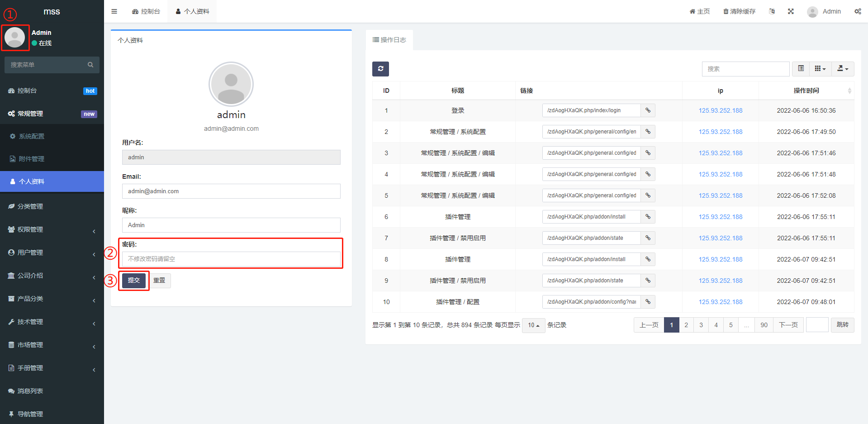
Task: Open the page size dropdown showing 10
Action: 534,325
